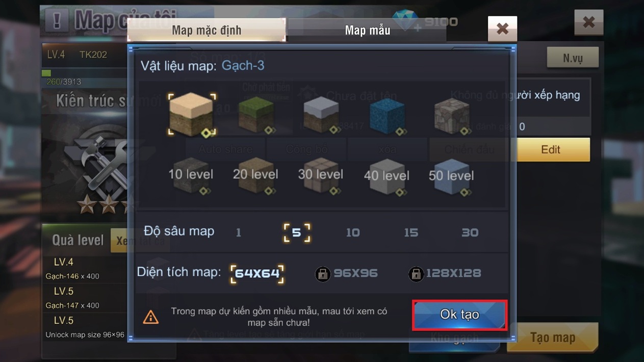Pick the snow-topped block material
This screenshot has width=644, height=362.
coord(321,115)
